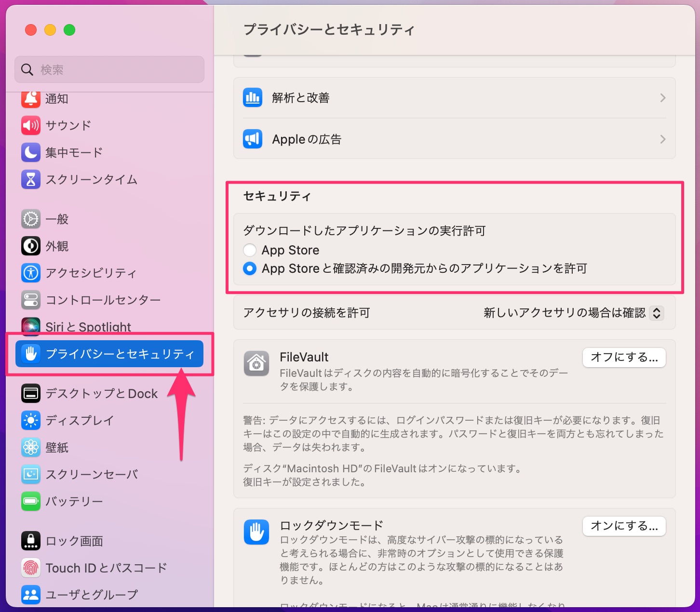Click the アクセシビリティ icon
700x612 pixels.
(31, 273)
